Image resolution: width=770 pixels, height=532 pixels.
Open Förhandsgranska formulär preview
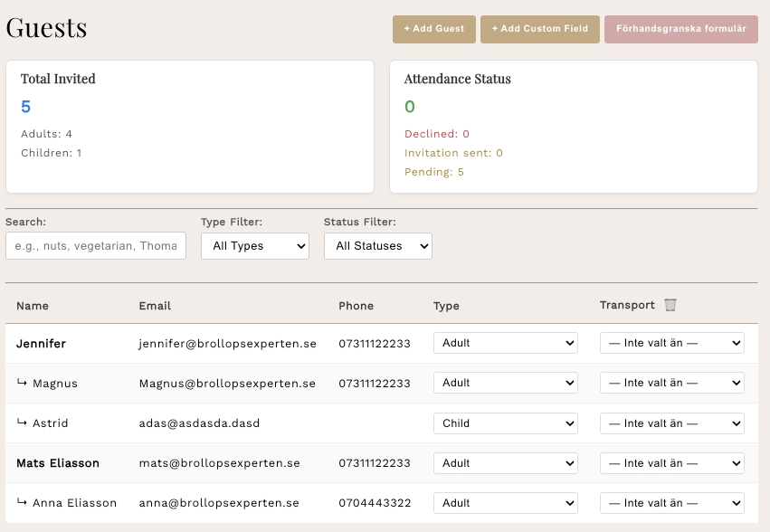[x=681, y=29]
